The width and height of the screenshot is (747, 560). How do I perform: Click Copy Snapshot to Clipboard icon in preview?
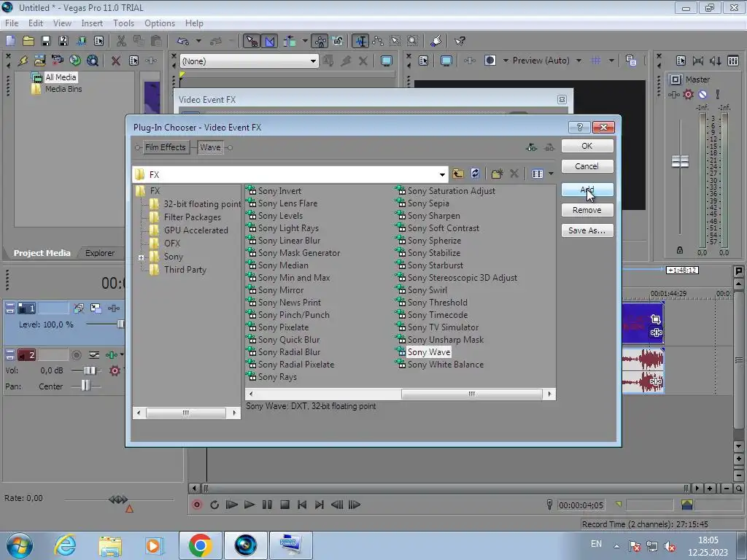[x=631, y=61]
